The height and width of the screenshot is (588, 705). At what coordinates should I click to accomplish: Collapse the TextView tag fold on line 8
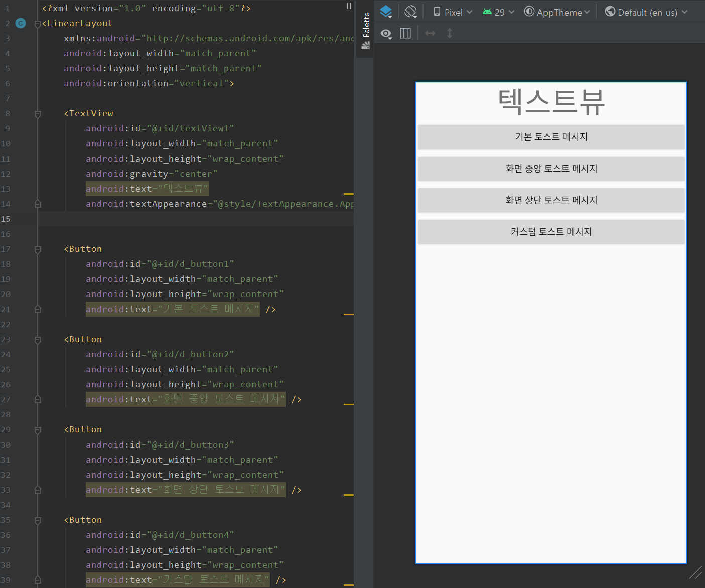point(38,114)
